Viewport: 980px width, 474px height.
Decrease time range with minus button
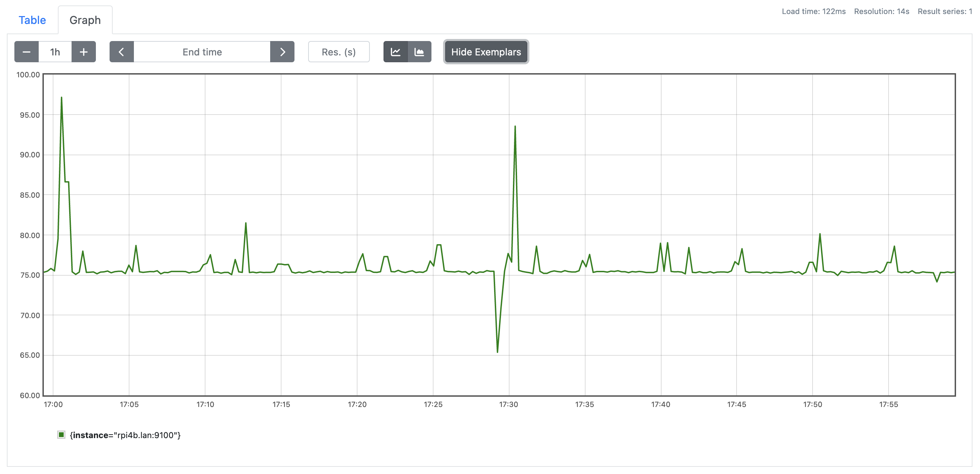pyautogui.click(x=26, y=52)
